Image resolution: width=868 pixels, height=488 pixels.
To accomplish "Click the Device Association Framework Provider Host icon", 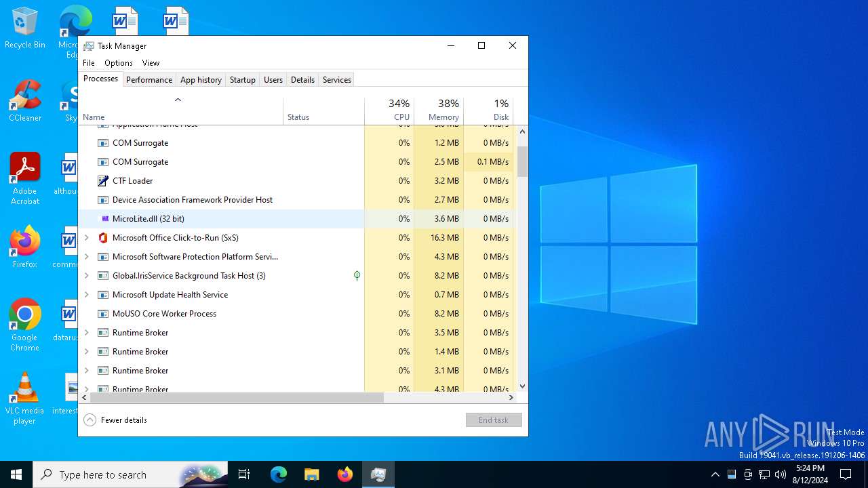I will 103,200.
